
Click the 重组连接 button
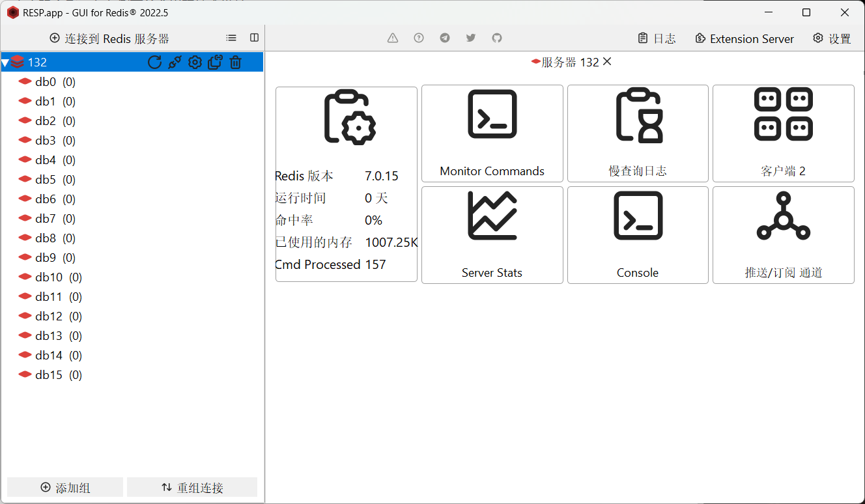click(x=192, y=487)
